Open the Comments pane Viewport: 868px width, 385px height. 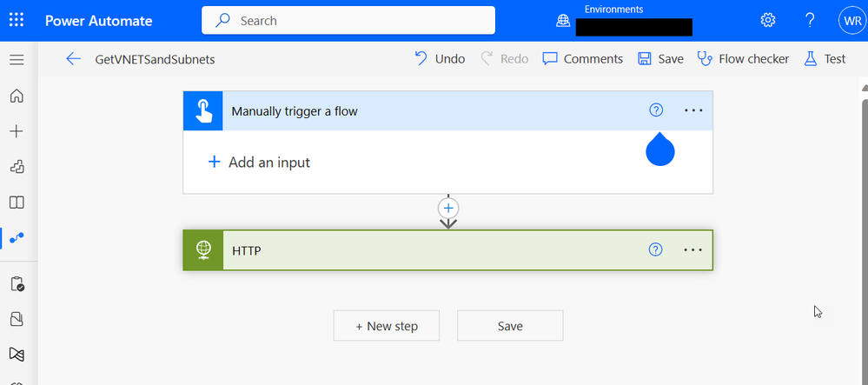click(582, 59)
